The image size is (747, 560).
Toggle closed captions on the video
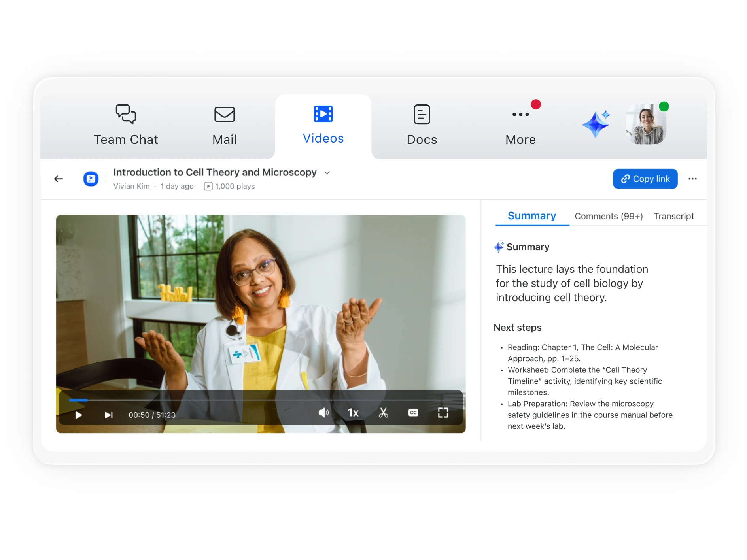coord(413,413)
